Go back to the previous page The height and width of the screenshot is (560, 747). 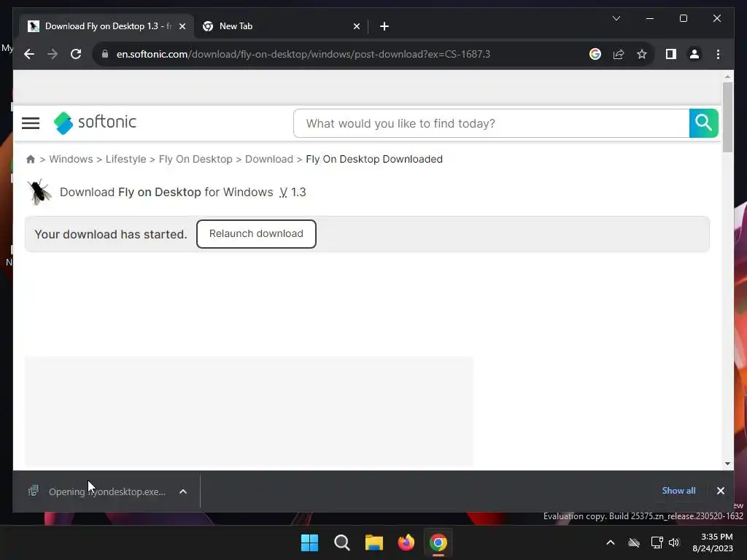[x=29, y=54]
